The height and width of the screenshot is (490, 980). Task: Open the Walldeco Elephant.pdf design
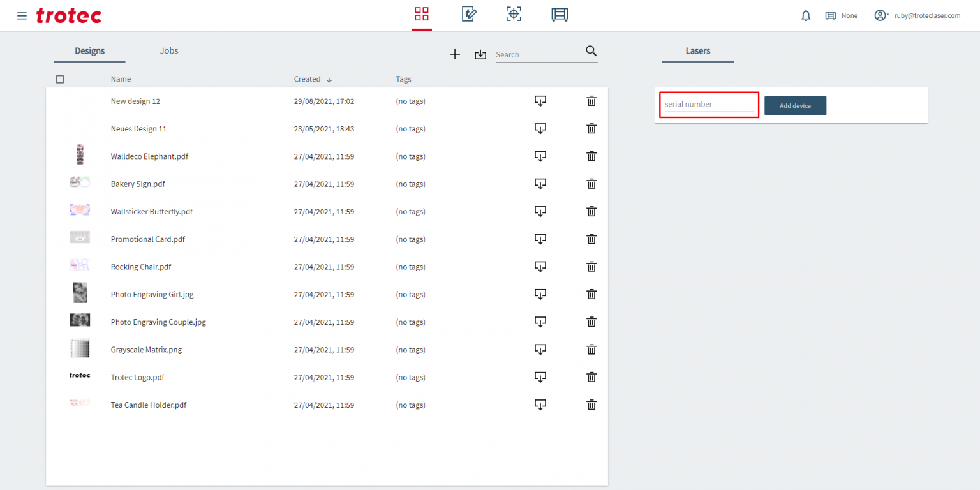click(149, 156)
